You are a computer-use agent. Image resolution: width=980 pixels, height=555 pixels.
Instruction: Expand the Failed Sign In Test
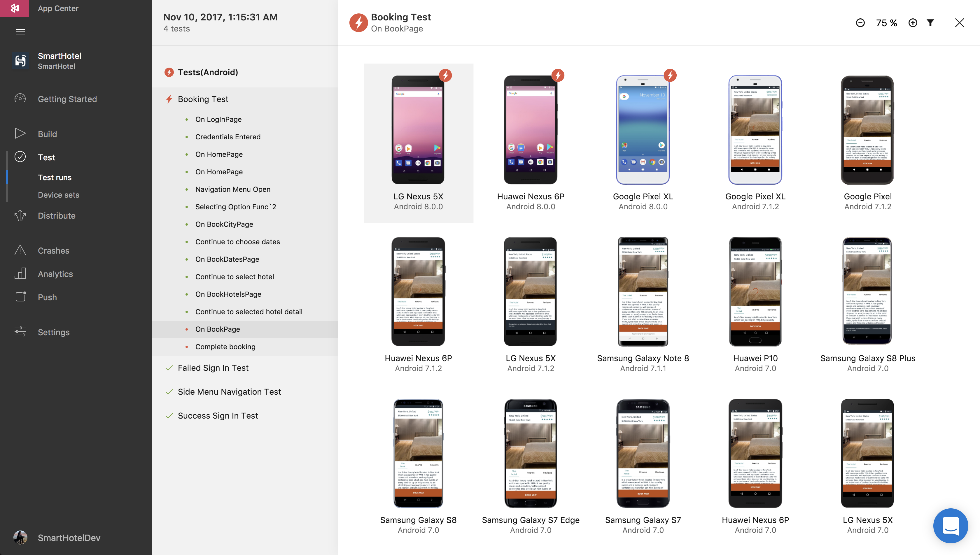213,368
